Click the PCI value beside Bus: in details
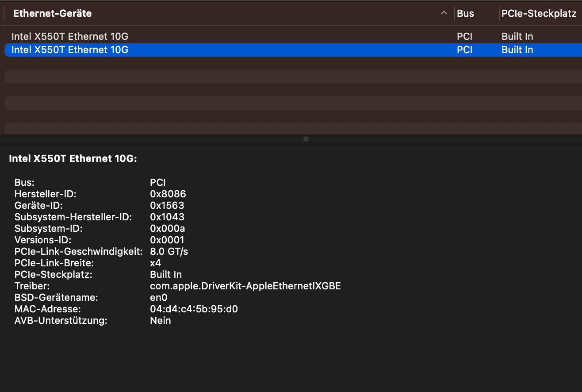Viewport: 582px width, 392px height. (158, 182)
